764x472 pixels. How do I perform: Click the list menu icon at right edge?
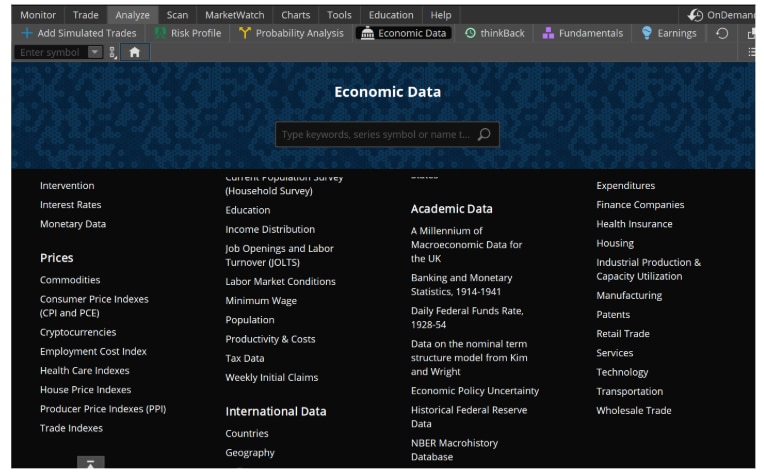click(x=751, y=52)
